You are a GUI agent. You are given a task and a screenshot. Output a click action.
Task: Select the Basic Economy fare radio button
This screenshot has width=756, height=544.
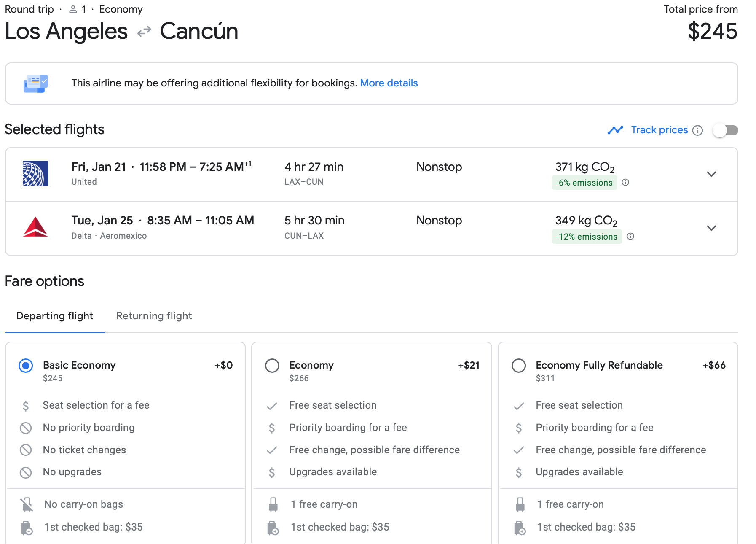click(x=26, y=366)
